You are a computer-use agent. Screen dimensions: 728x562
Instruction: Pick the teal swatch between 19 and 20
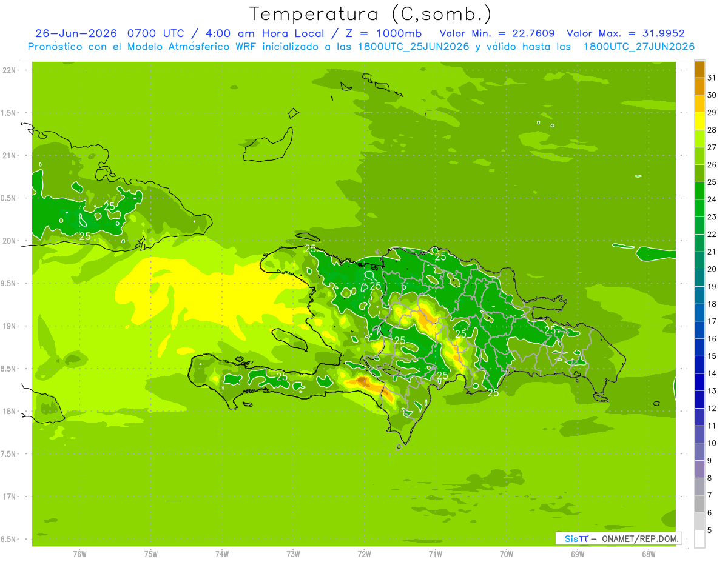coord(699,278)
